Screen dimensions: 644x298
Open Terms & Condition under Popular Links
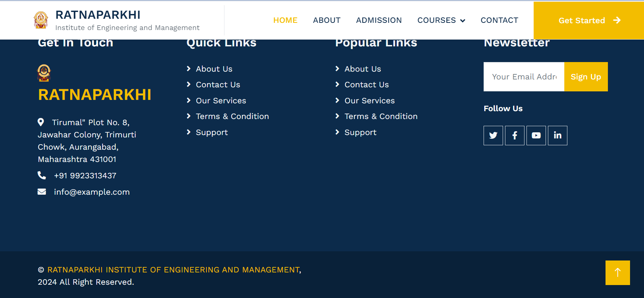click(381, 116)
